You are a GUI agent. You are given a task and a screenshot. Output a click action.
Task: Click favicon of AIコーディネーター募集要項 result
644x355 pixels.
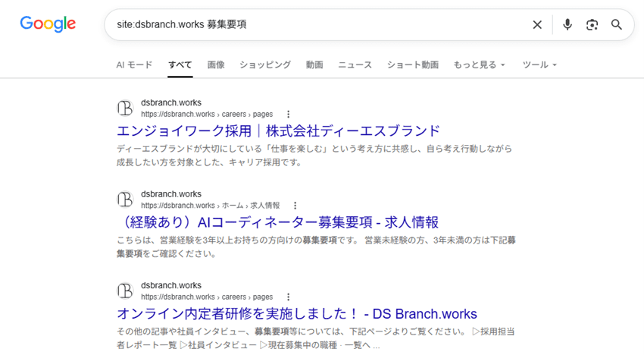pyautogui.click(x=125, y=199)
